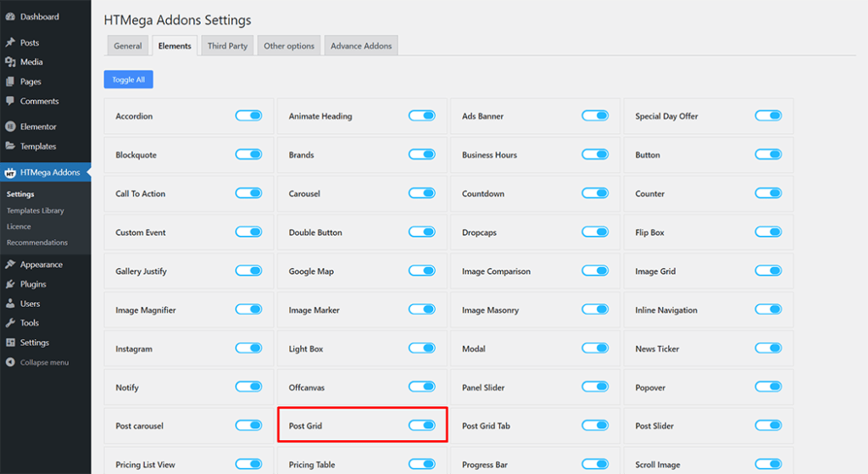
Task: Disable the Blockquote toggle
Action: (x=248, y=154)
